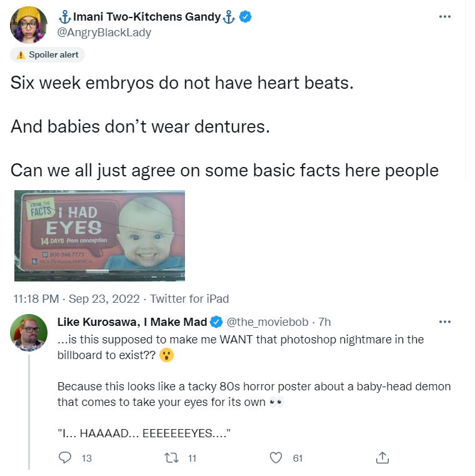Screen dimensions: 475x476
Task: Open more options on the moviebob reply
Action: click(x=444, y=322)
